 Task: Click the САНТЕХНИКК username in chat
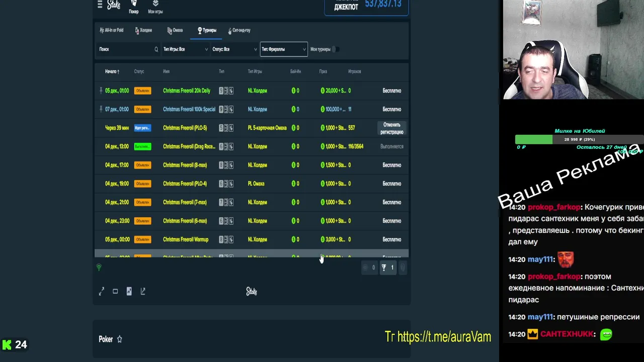pos(567,334)
